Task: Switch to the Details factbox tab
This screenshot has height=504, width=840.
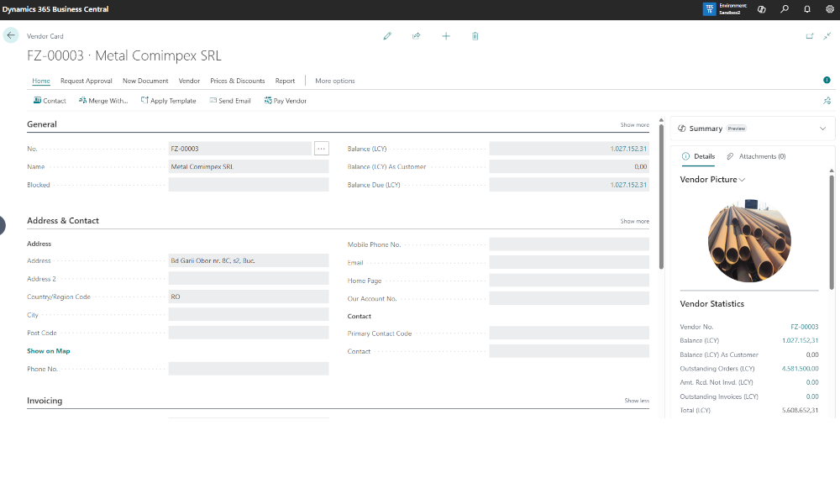Action: tap(699, 156)
